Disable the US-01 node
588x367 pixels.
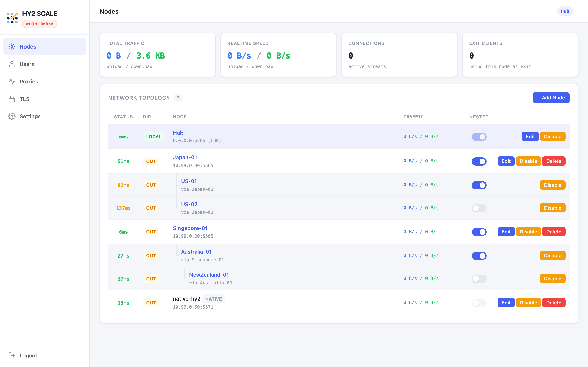point(552,185)
